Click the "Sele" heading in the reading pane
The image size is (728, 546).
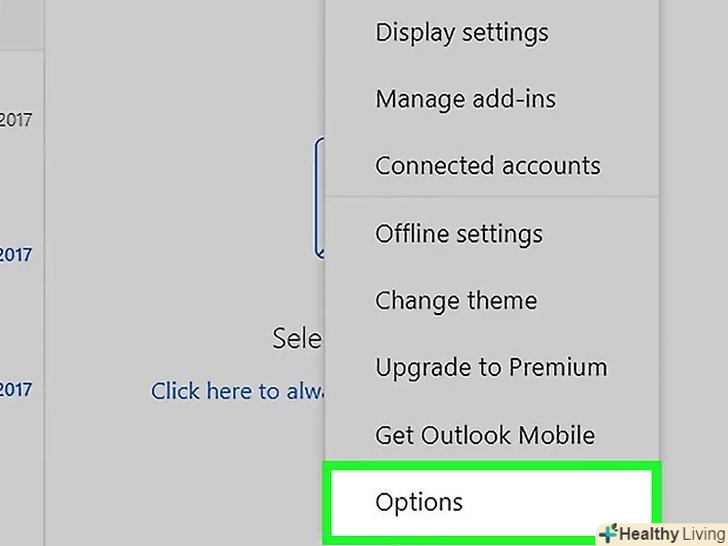pos(296,339)
